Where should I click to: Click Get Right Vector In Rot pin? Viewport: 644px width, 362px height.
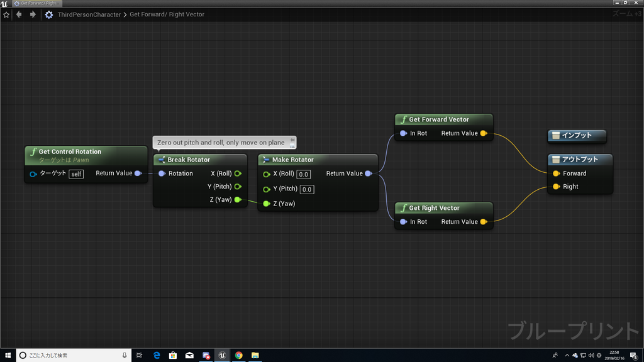click(403, 222)
